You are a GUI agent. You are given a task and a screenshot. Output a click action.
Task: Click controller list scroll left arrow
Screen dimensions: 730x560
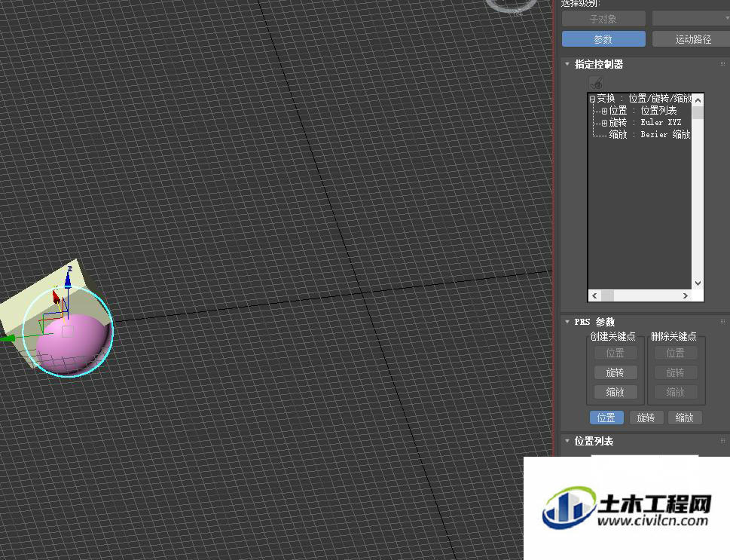click(594, 295)
